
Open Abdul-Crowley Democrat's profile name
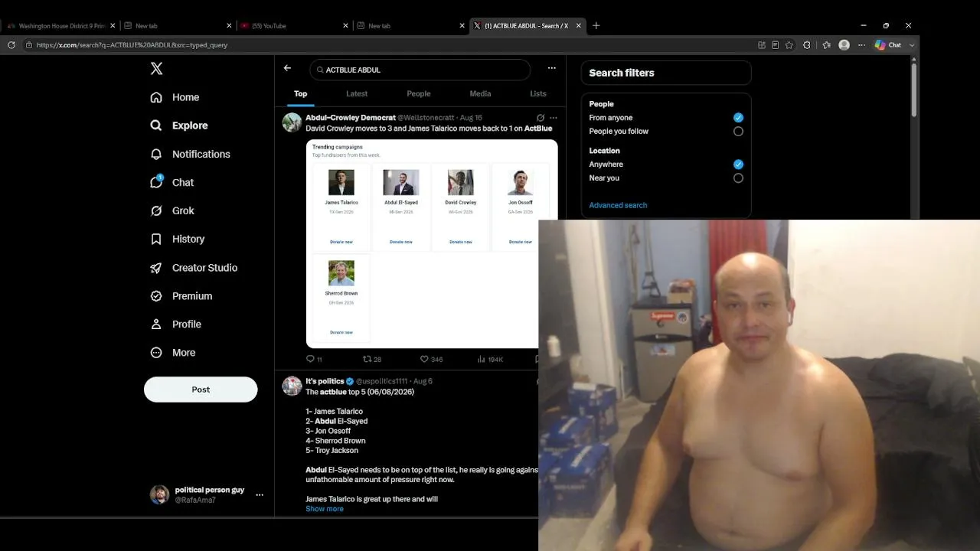351,118
